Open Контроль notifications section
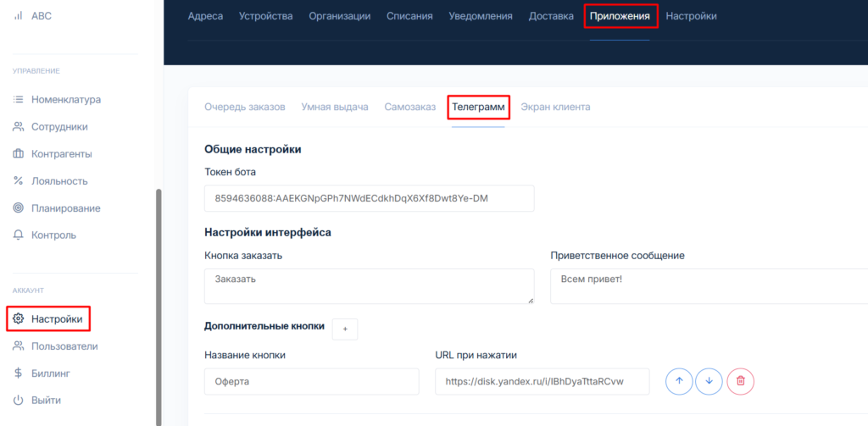868x426 pixels. (x=53, y=235)
